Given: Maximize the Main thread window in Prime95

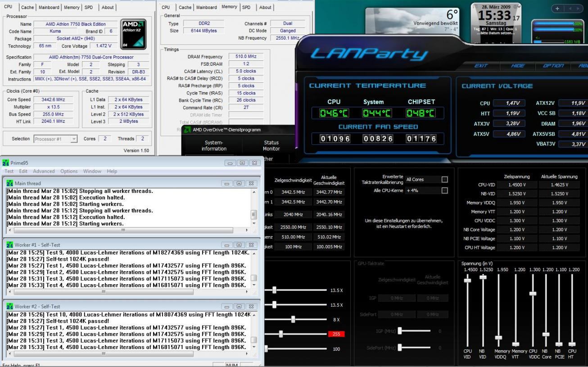Looking at the screenshot, I should click(240, 183).
